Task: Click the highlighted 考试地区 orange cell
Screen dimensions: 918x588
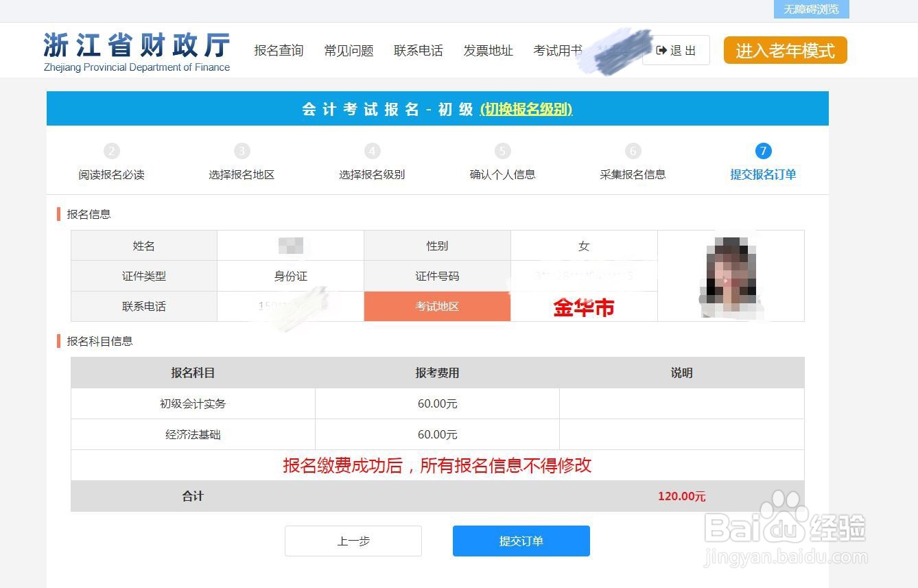Action: point(437,306)
